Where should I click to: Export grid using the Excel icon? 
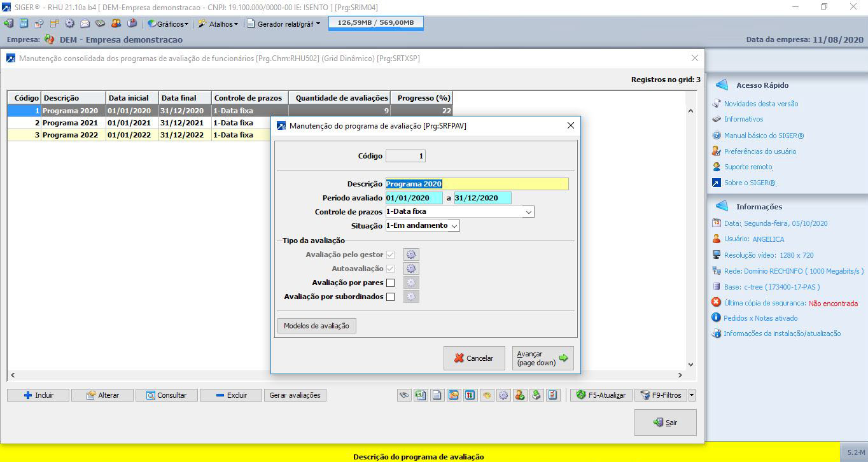click(421, 395)
